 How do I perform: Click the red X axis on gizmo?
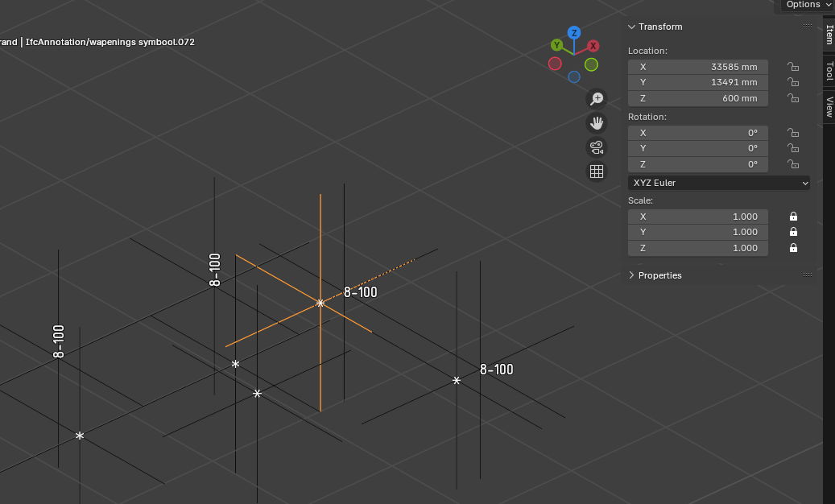[593, 46]
